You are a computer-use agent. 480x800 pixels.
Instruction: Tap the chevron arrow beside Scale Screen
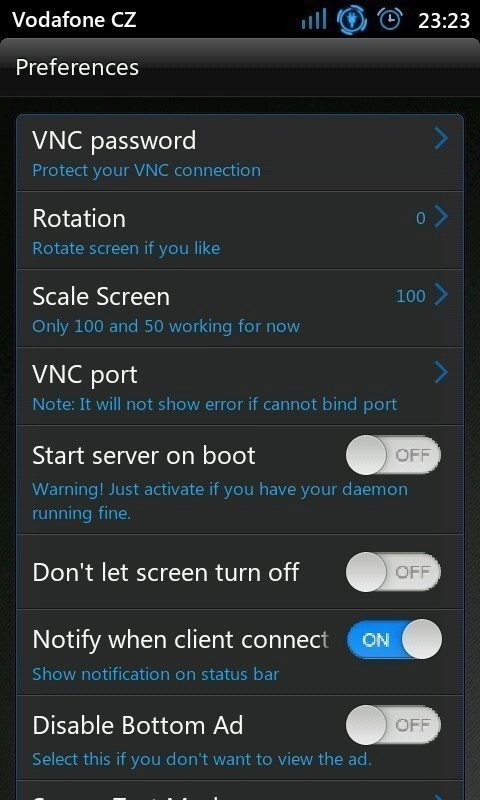tap(441, 295)
